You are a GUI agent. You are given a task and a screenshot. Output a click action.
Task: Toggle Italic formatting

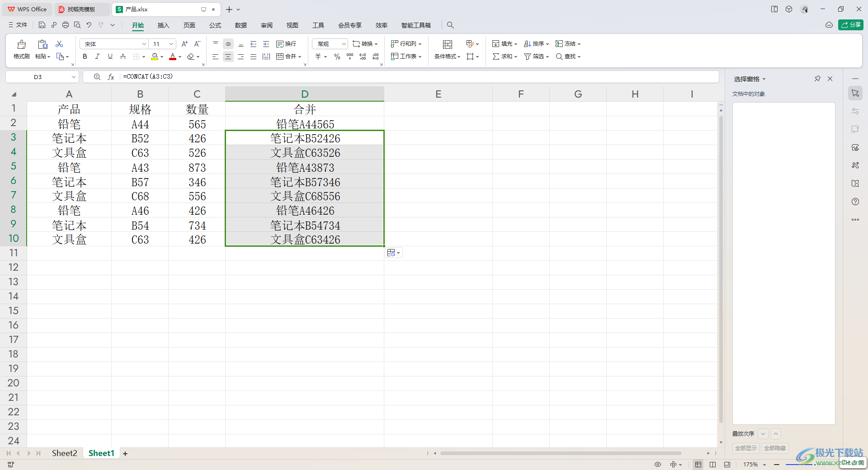tap(97, 56)
